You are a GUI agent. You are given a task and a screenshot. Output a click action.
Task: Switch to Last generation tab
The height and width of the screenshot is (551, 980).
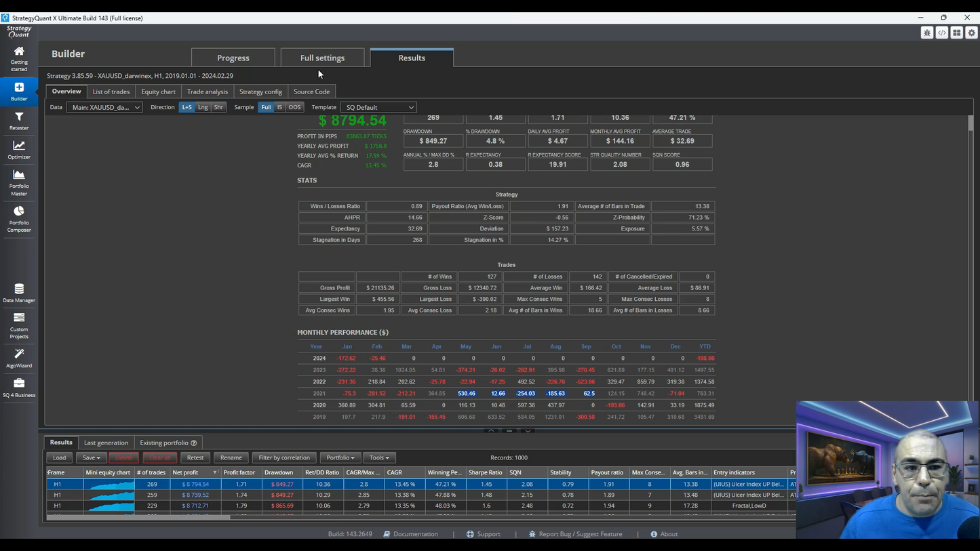(106, 443)
